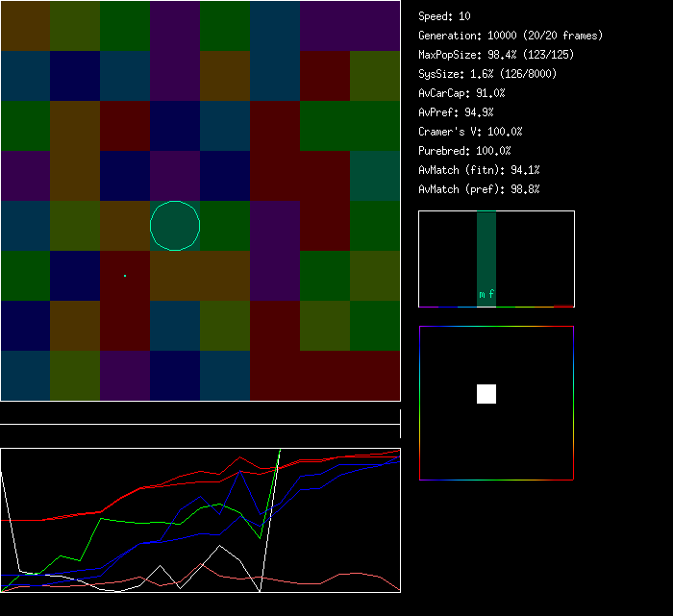The width and height of the screenshot is (673, 616).
Task: Click the Speed: 10 readout
Action: tap(444, 16)
